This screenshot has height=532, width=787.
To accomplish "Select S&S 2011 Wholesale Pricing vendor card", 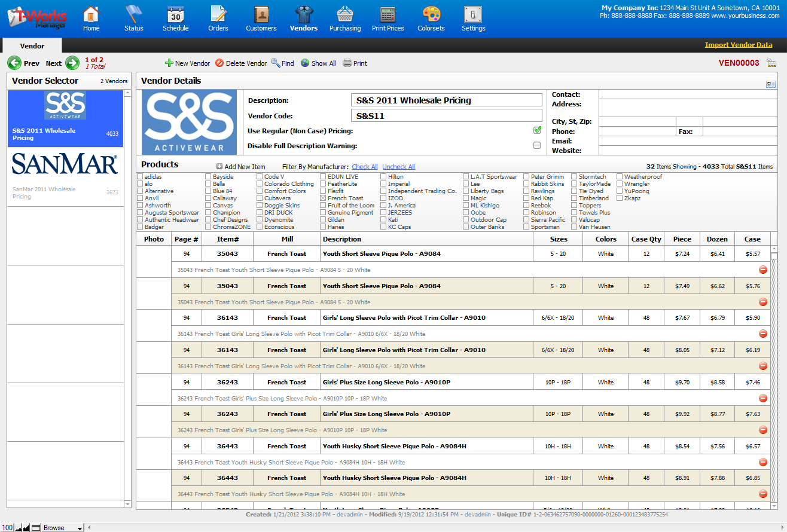I will [65, 119].
